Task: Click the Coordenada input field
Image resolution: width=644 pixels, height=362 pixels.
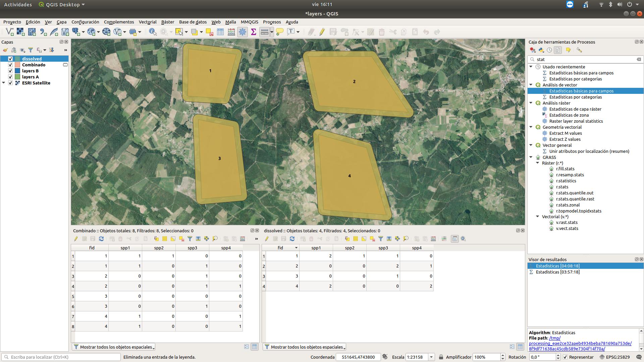Action: 358,357
